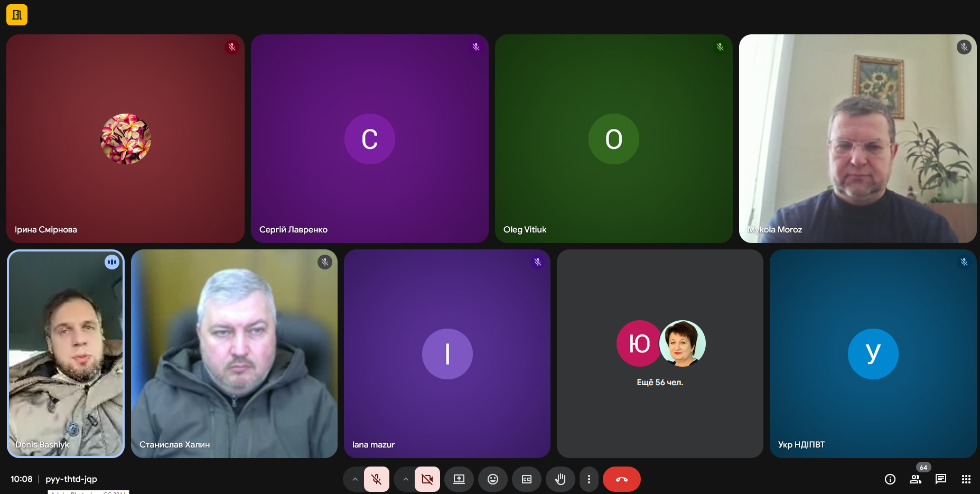Screen dimensions: 980x494
Task: Turn on your camera
Action: tap(427, 479)
